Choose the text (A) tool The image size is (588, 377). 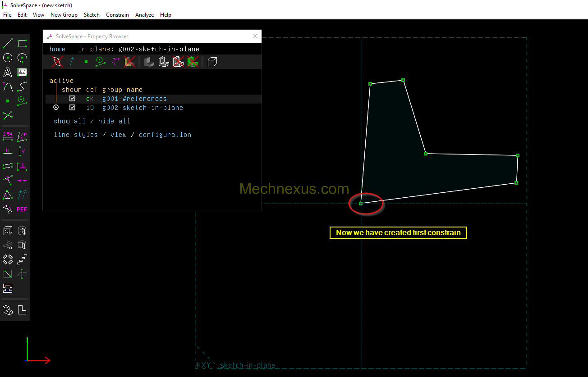8,72
